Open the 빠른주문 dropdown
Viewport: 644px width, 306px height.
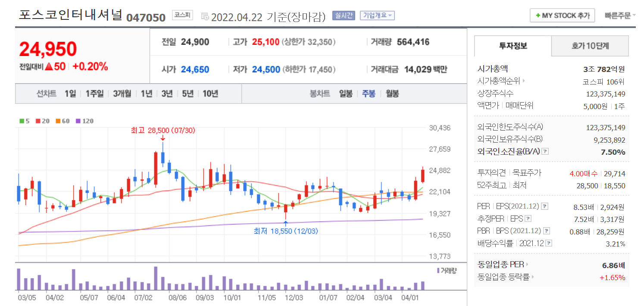(620, 16)
